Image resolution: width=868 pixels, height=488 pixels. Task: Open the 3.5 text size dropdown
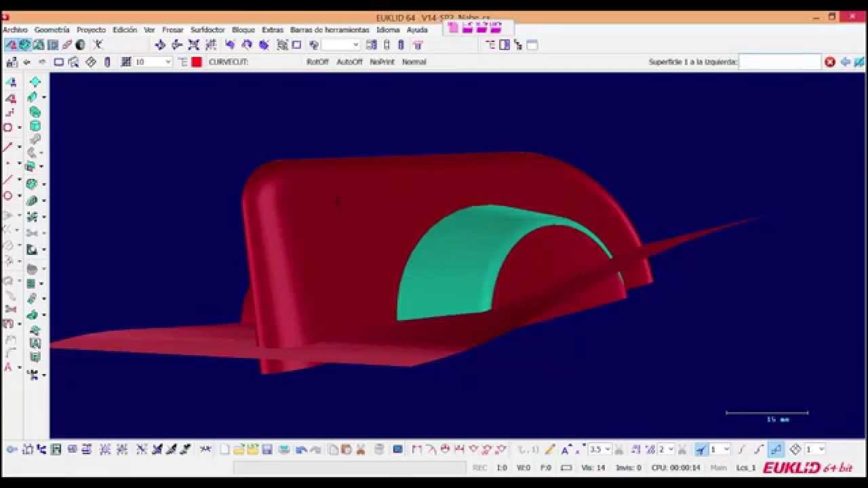(608, 449)
